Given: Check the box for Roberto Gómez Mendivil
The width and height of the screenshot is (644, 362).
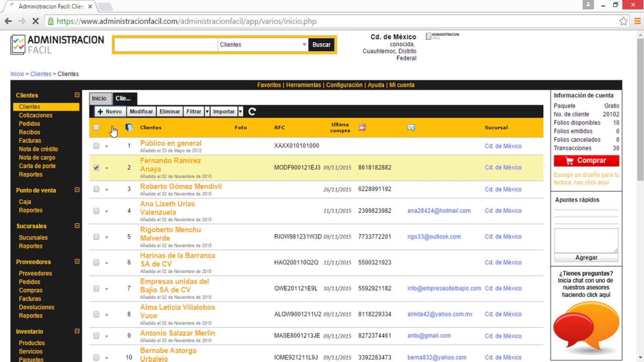Looking at the screenshot, I should [x=96, y=189].
